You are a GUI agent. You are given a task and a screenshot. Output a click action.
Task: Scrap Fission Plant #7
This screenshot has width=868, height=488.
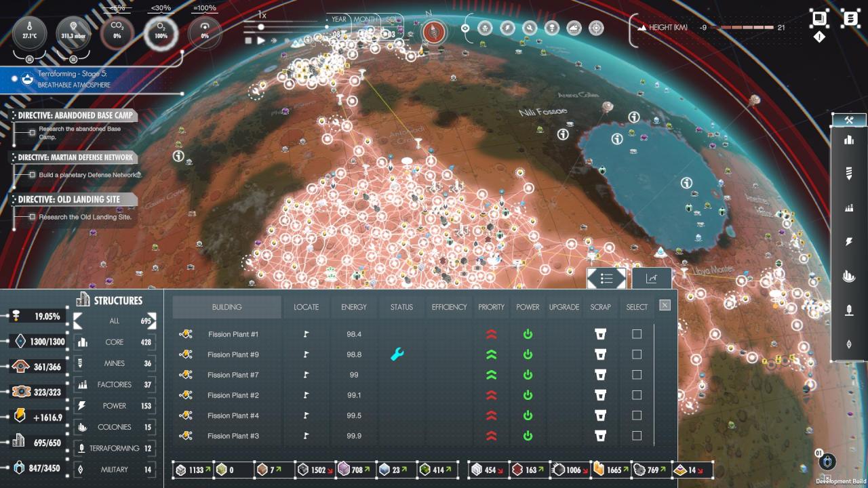(600, 375)
